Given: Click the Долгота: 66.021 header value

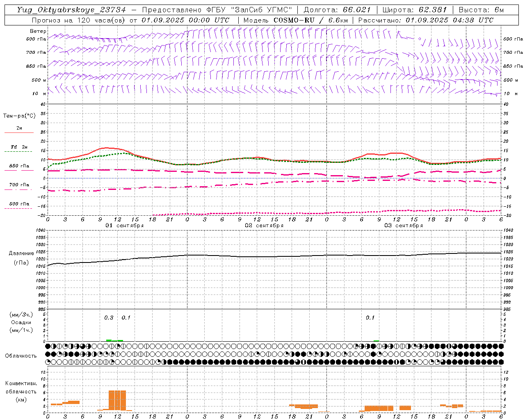Looking at the screenshot, I should 337,10.
